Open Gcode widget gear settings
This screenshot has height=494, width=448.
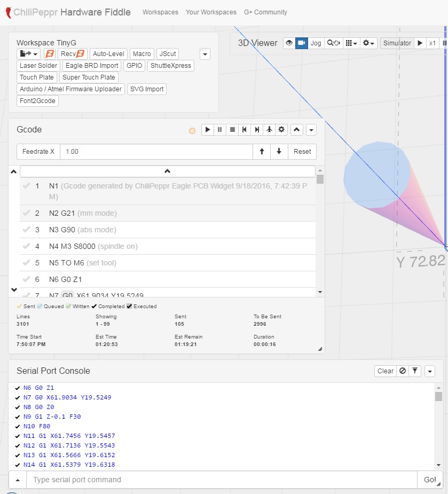click(281, 129)
